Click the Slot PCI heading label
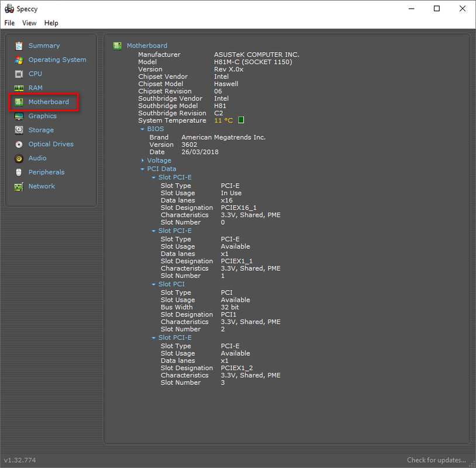Screen dimensions: 476x468 pos(171,284)
